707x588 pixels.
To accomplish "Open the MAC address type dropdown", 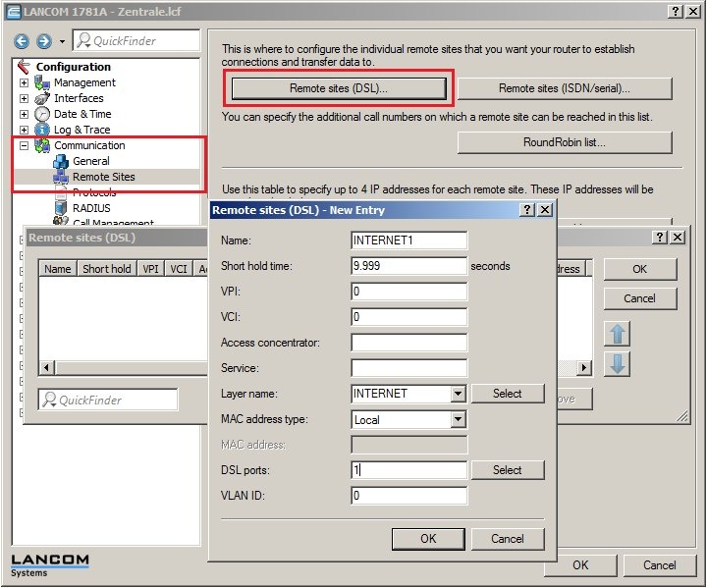I will click(x=458, y=420).
